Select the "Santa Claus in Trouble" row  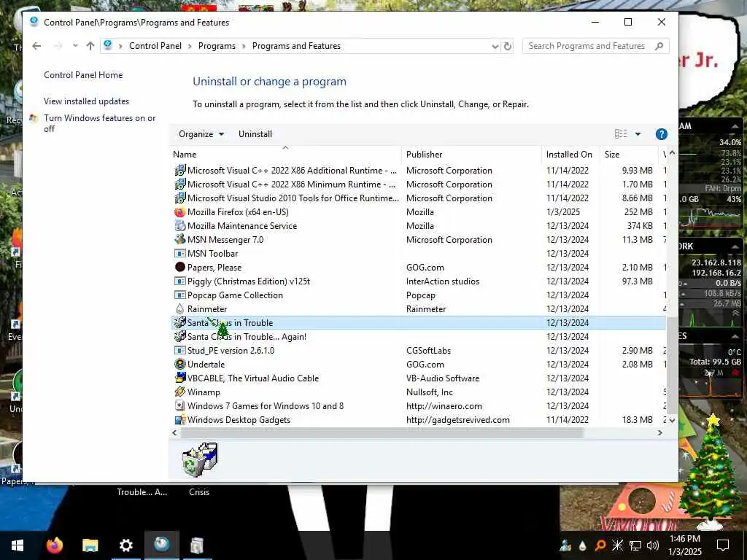coord(418,323)
